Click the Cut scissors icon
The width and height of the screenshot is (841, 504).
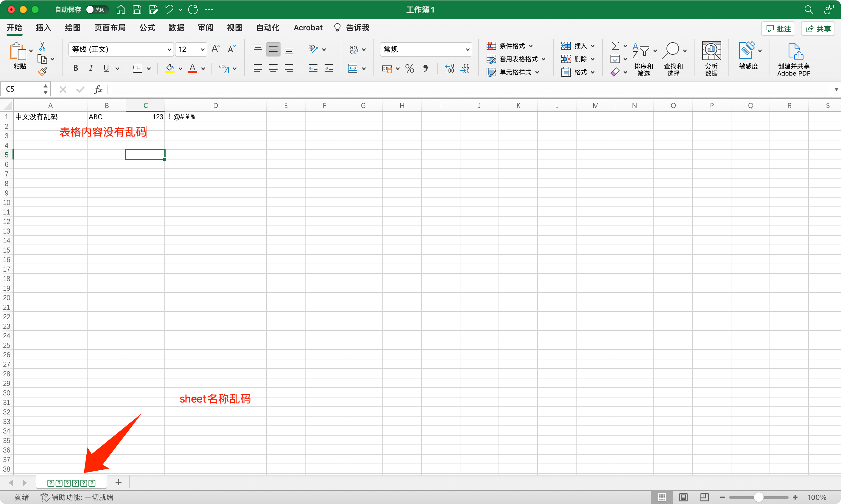tap(42, 46)
